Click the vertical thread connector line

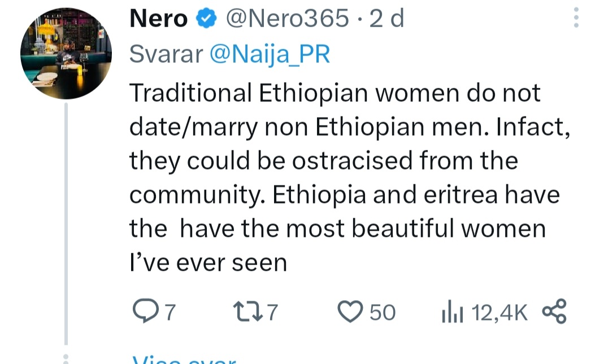coord(66,224)
